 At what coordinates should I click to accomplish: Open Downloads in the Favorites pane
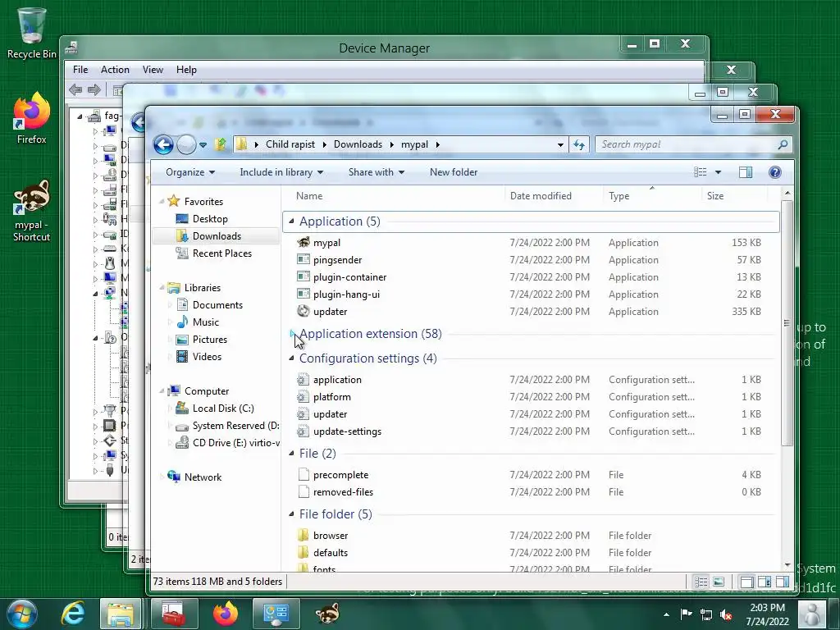(217, 235)
